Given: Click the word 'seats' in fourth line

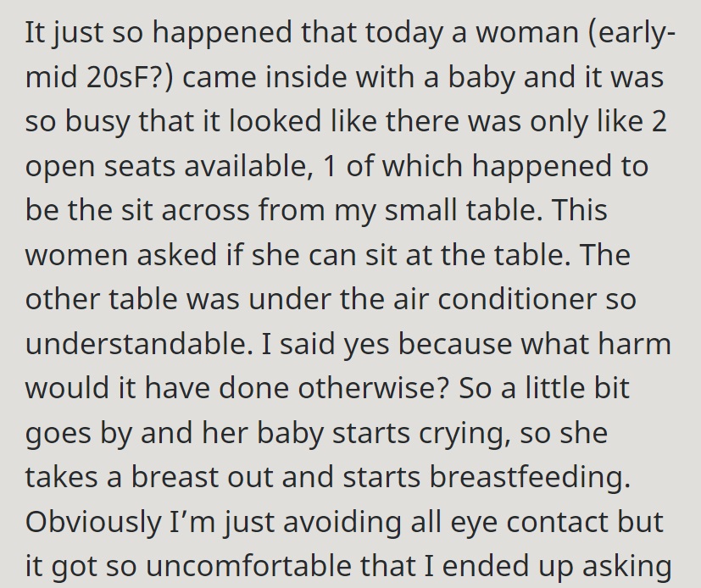Looking at the screenshot, I should pyautogui.click(x=140, y=167).
